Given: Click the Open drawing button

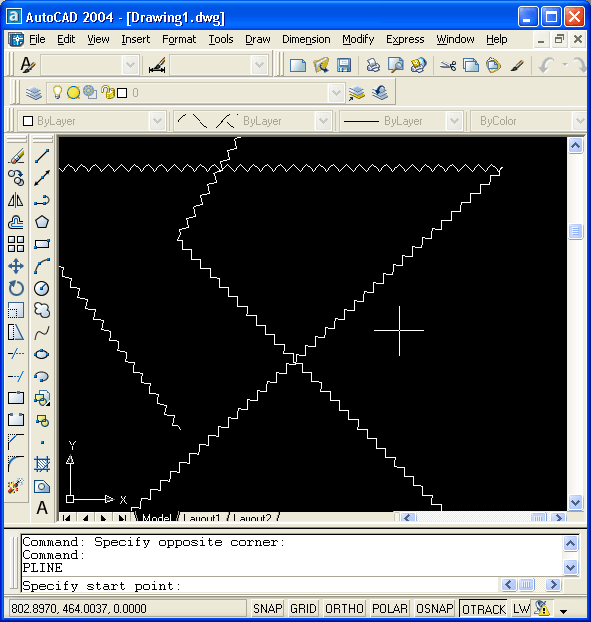Looking at the screenshot, I should (321, 65).
